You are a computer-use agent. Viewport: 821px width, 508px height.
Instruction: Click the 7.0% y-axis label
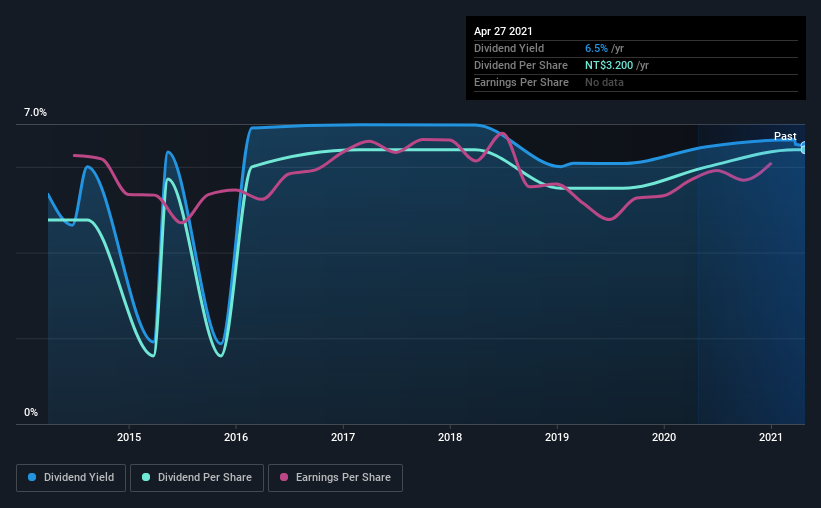pyautogui.click(x=35, y=113)
